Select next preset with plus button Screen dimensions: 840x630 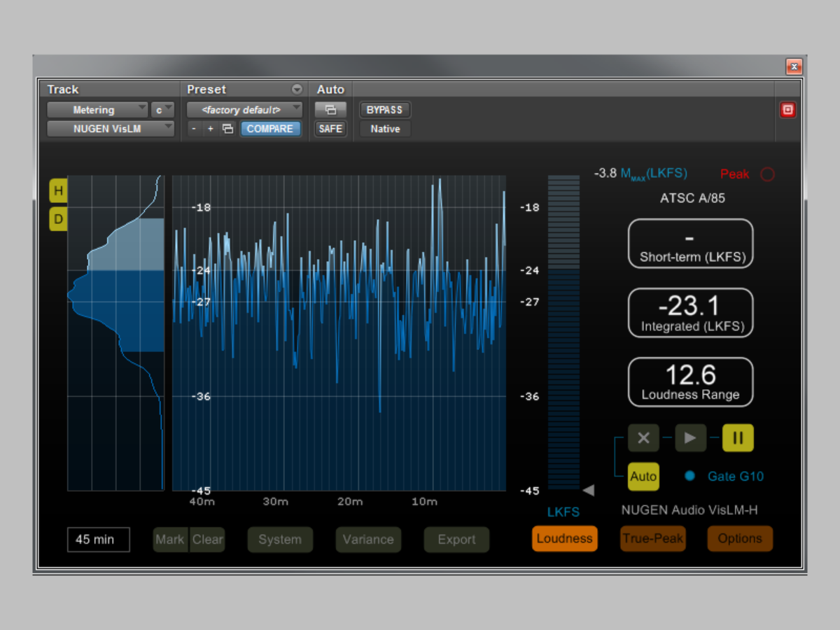210,129
